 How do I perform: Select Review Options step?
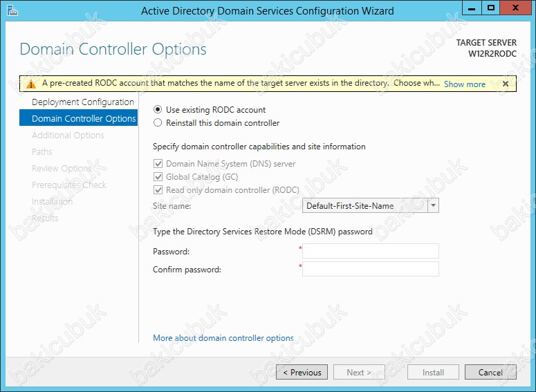coord(62,169)
